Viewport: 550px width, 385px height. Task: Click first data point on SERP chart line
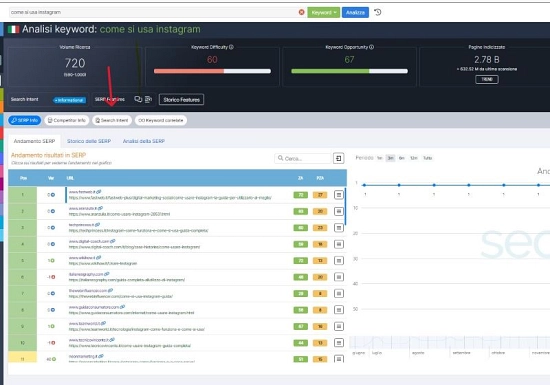pyautogui.click(x=364, y=185)
